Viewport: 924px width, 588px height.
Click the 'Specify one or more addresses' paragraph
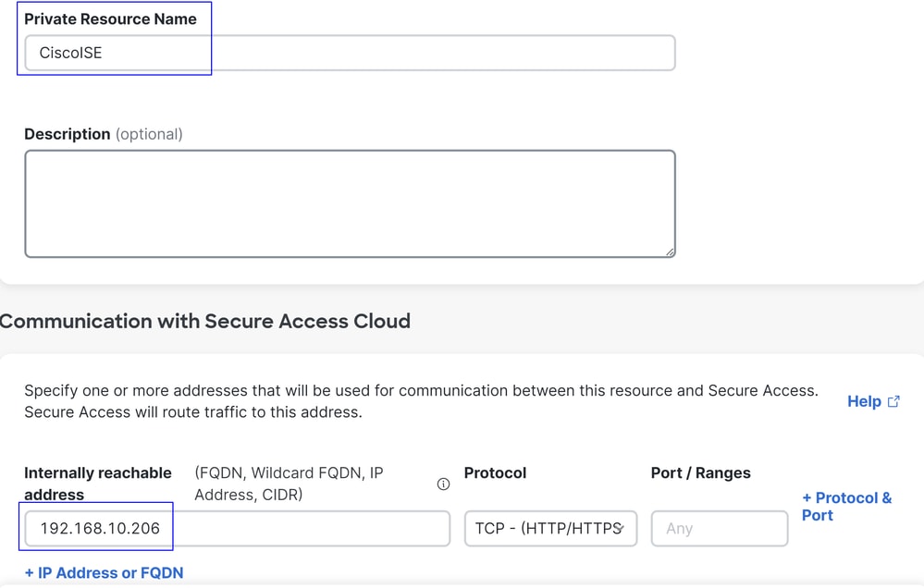421,401
